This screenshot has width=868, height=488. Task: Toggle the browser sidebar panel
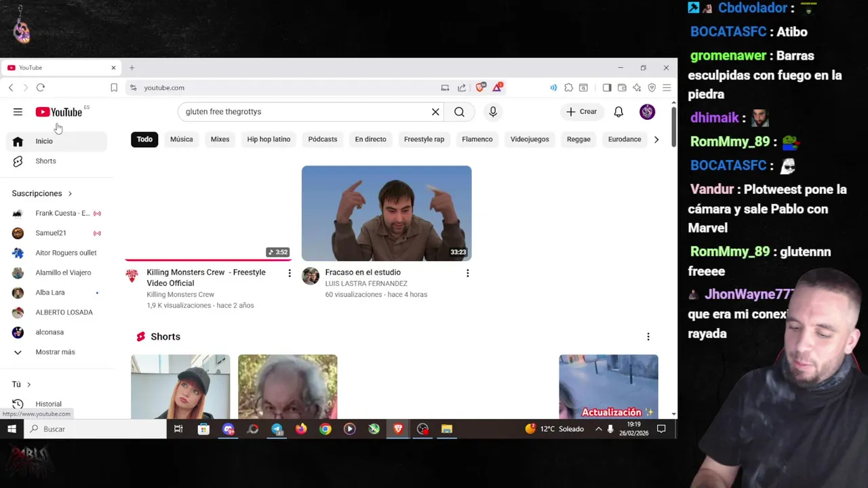[x=607, y=87]
